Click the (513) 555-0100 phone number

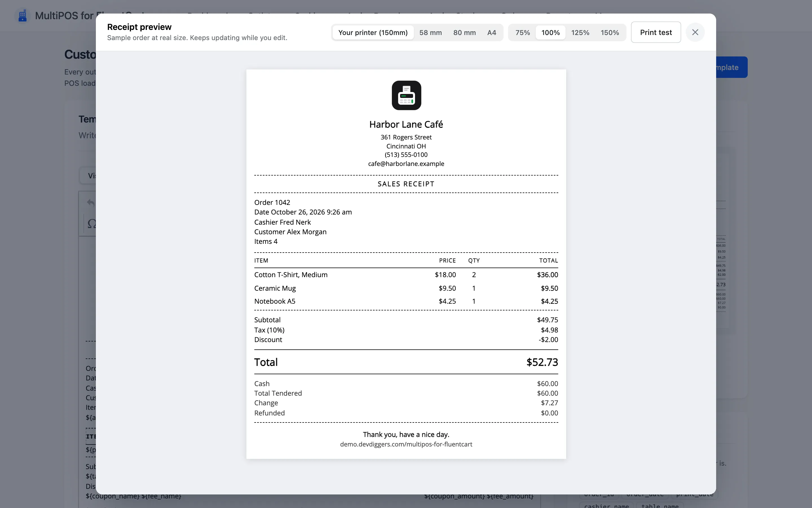click(x=406, y=155)
